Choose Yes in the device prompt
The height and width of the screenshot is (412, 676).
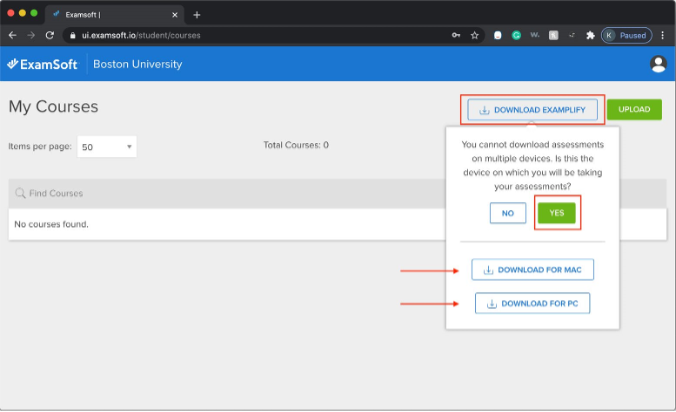[x=557, y=213]
